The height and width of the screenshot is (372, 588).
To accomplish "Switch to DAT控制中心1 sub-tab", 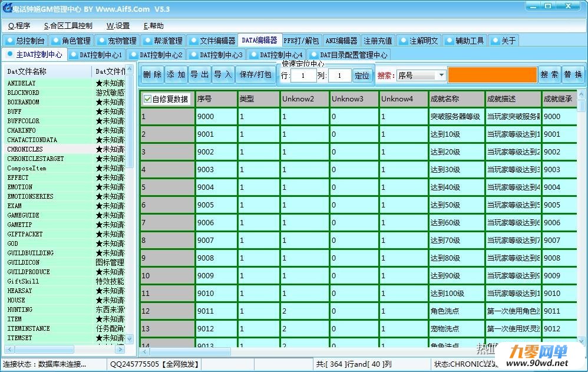I will coord(97,55).
